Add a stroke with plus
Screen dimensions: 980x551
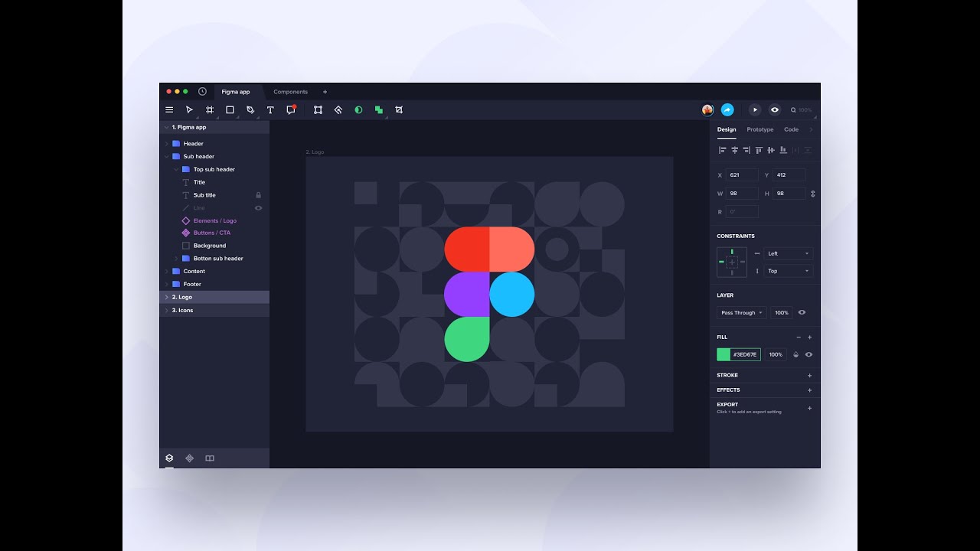[810, 376]
